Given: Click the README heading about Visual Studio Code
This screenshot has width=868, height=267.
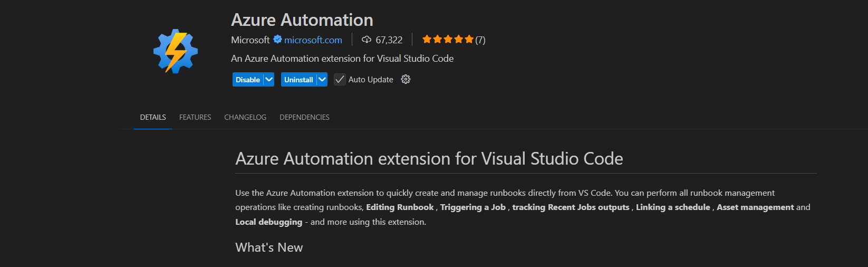Looking at the screenshot, I should [x=429, y=158].
